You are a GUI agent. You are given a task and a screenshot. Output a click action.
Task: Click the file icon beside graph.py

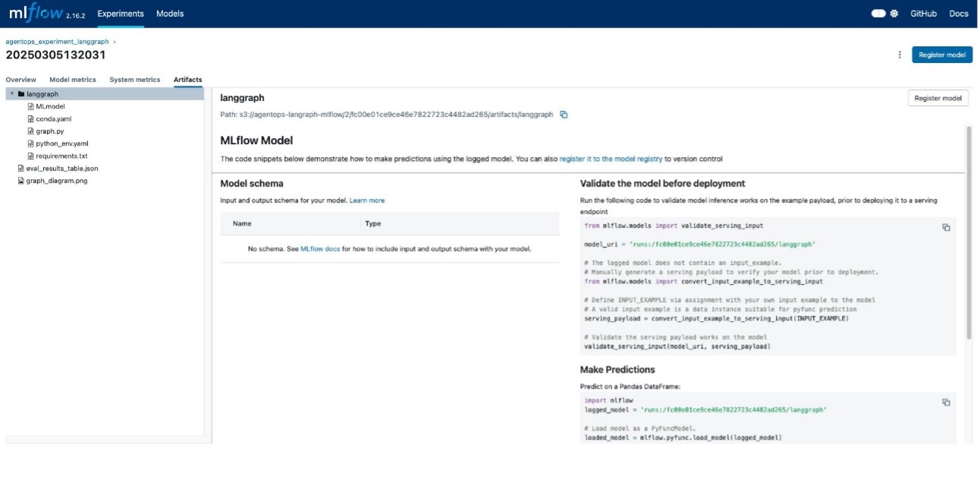31,131
